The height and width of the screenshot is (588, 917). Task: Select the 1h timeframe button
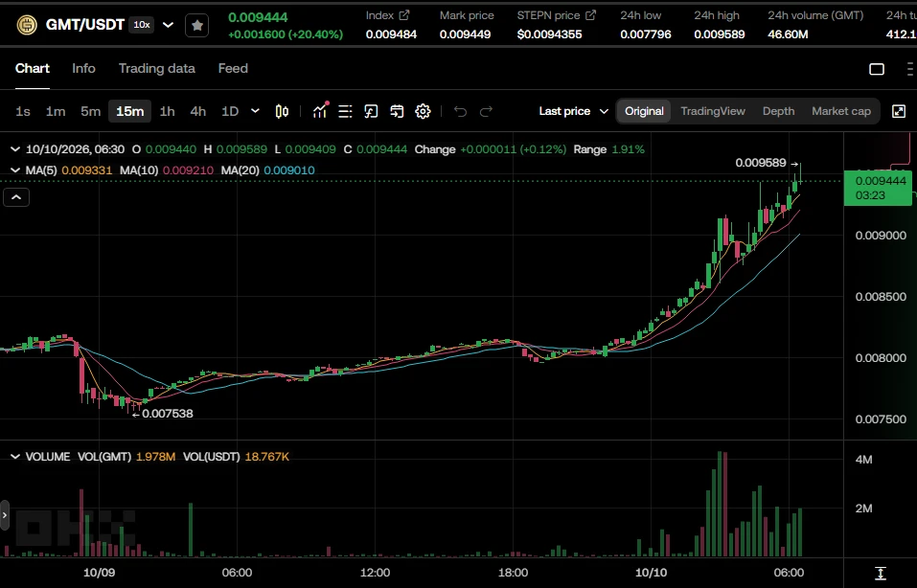pos(168,111)
